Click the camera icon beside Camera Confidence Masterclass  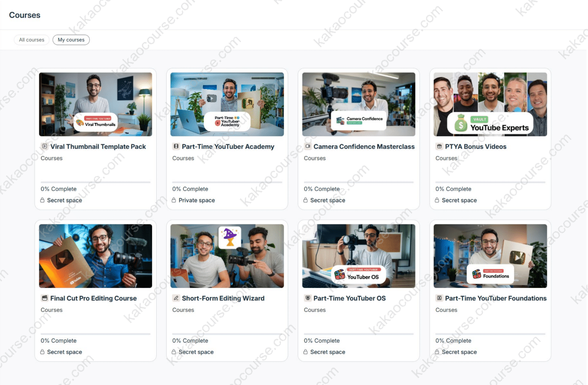point(308,146)
